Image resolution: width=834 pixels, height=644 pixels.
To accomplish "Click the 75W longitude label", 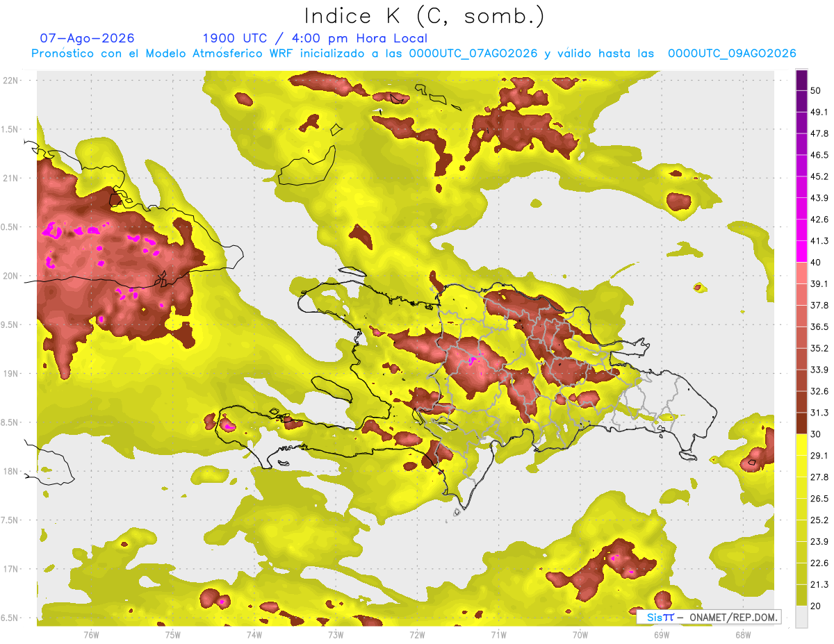I will (x=173, y=634).
